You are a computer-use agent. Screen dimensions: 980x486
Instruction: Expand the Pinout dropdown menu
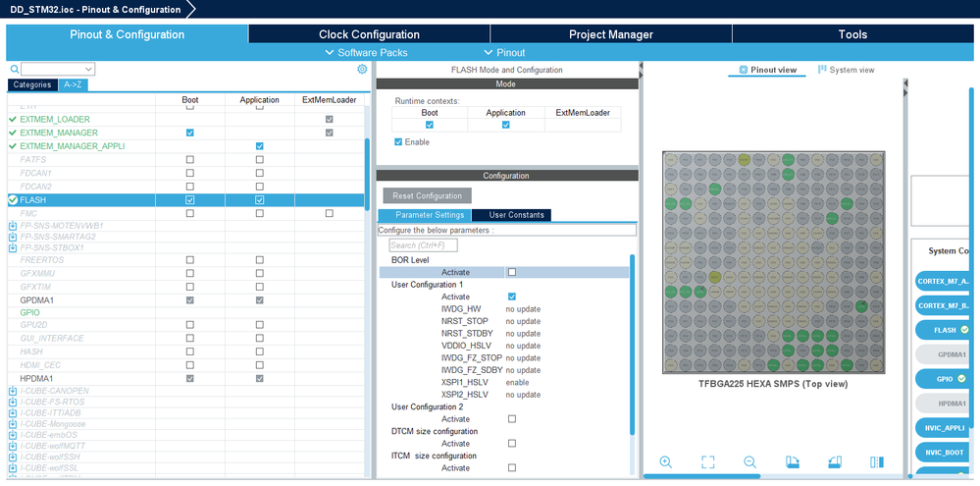coord(505,53)
